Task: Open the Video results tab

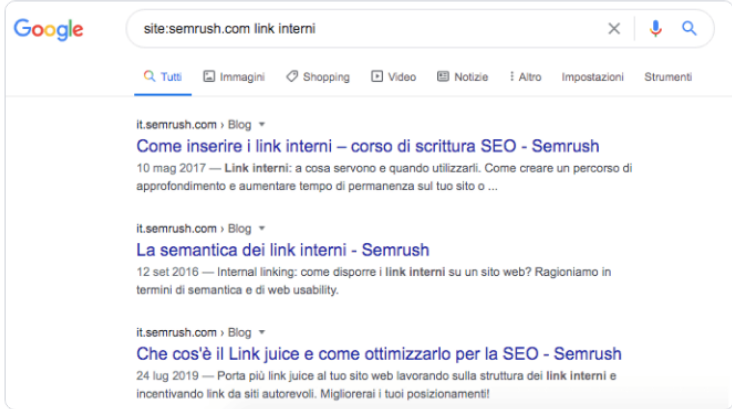Action: point(394,77)
